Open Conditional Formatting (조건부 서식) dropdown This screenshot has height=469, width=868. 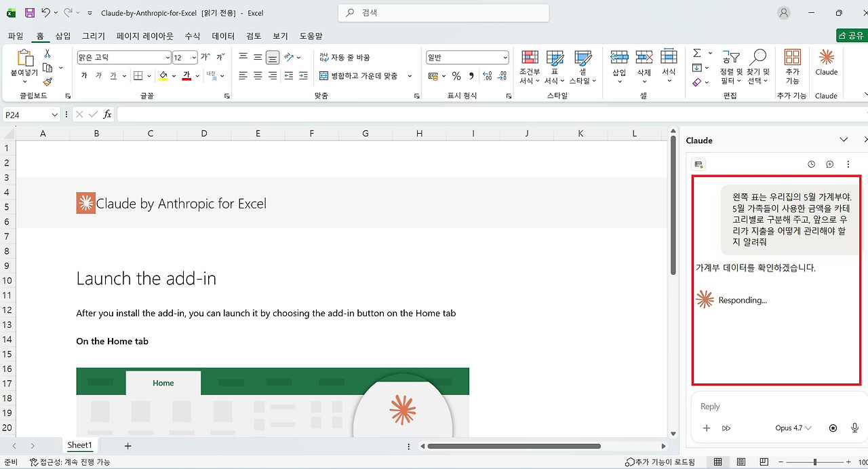[x=530, y=67]
